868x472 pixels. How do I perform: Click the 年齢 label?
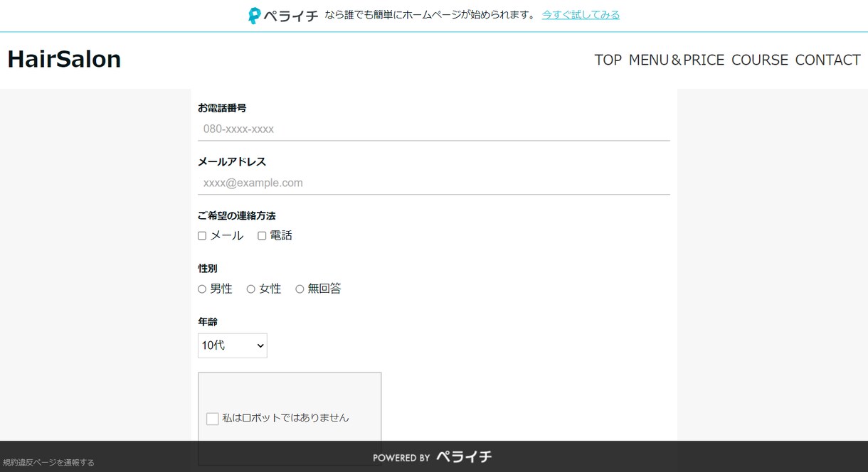(208, 322)
